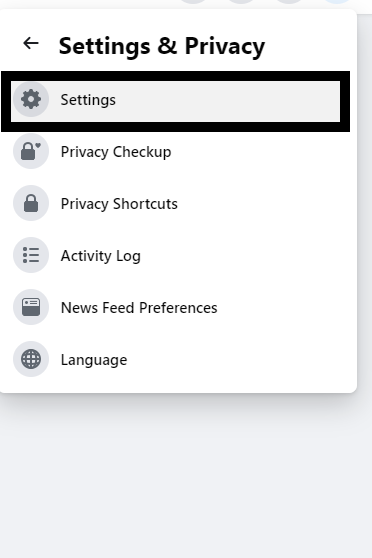The height and width of the screenshot is (558, 372).
Task: Click the Language globe icon
Action: pyautogui.click(x=31, y=359)
